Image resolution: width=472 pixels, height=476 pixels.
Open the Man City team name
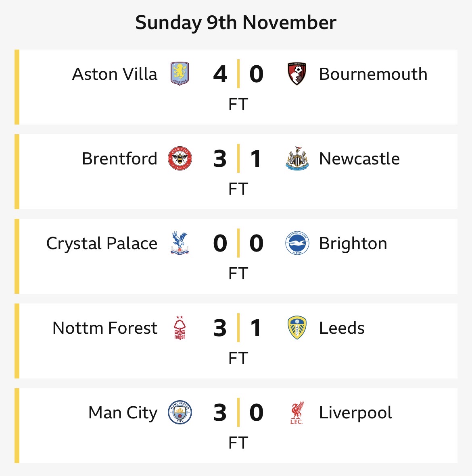pyautogui.click(x=123, y=413)
